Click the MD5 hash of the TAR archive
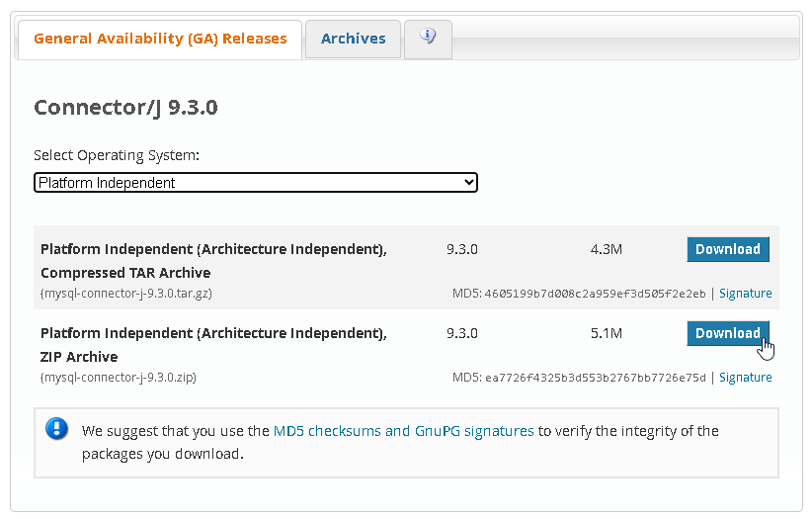This screenshot has height=519, width=812. 595,294
